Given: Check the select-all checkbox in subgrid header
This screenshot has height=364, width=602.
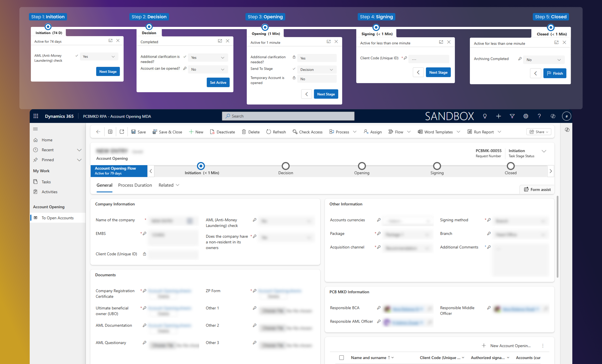Looking at the screenshot, I should pyautogui.click(x=342, y=358).
